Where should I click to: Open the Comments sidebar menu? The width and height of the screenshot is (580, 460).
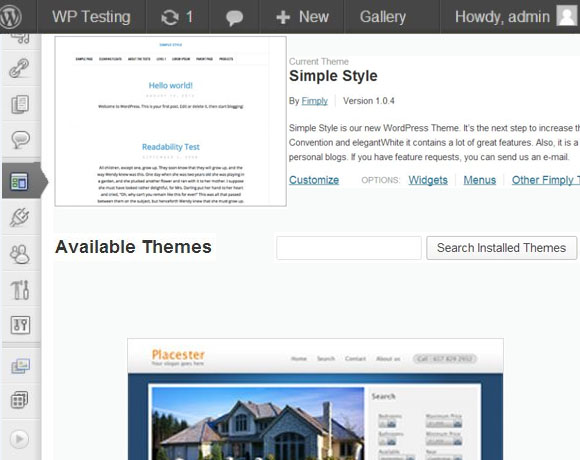click(x=20, y=140)
